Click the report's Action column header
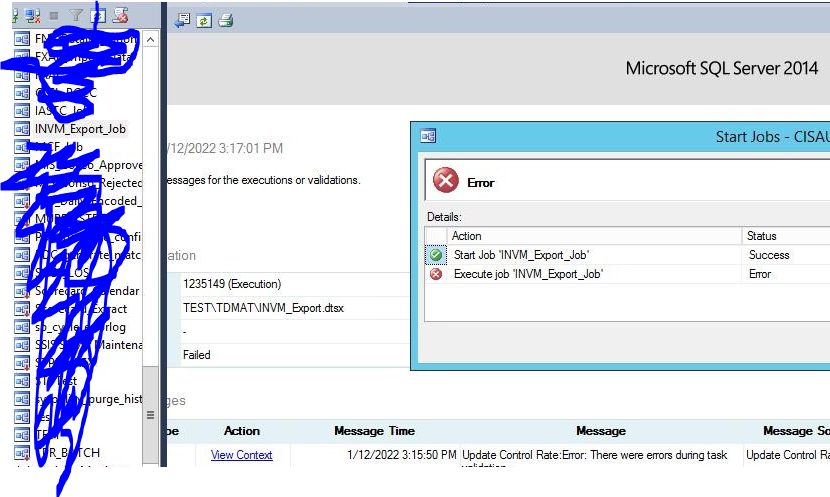 (241, 431)
